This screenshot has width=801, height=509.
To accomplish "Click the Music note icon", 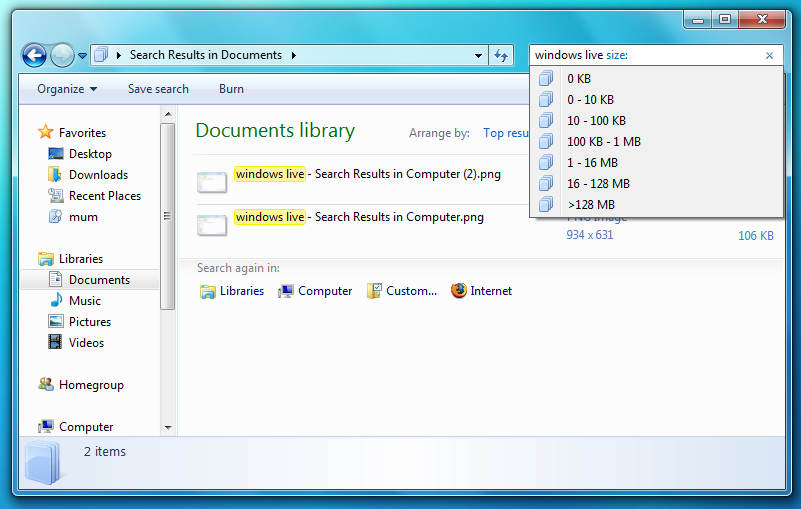I will [x=56, y=300].
